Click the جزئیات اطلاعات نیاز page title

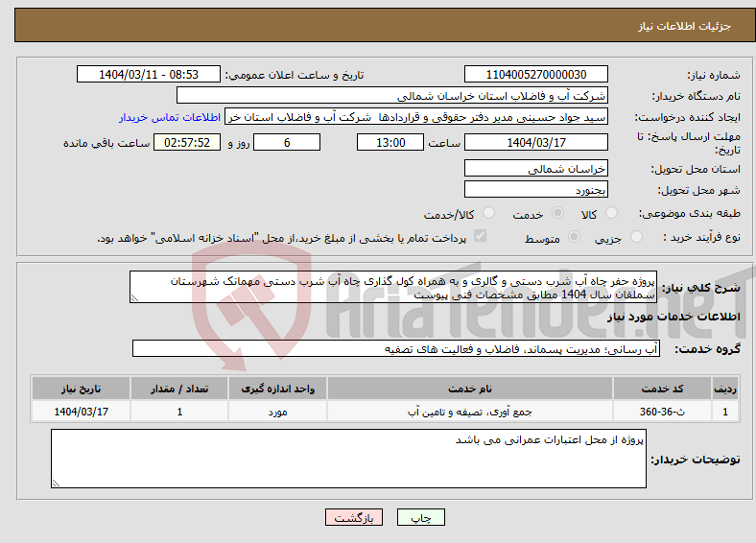[685, 26]
